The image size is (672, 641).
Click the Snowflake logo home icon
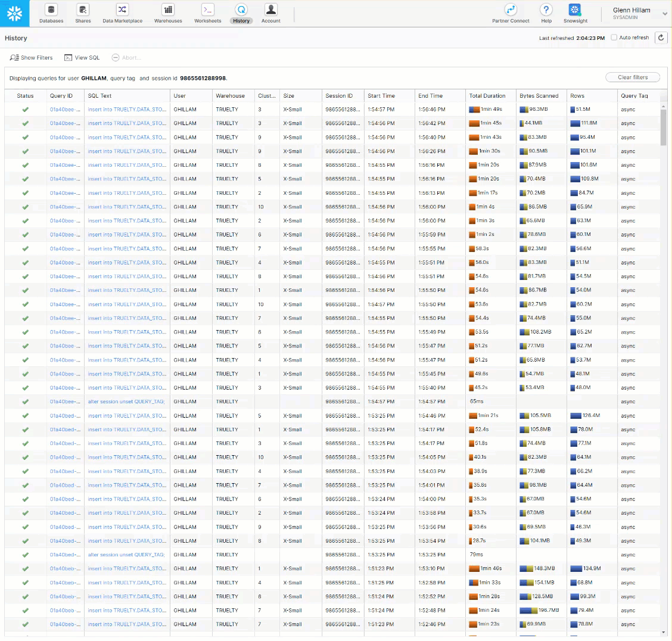14,13
